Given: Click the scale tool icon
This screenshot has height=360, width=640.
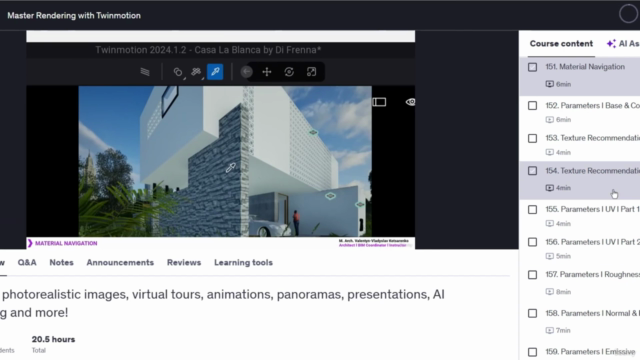Looking at the screenshot, I should pos(311,72).
